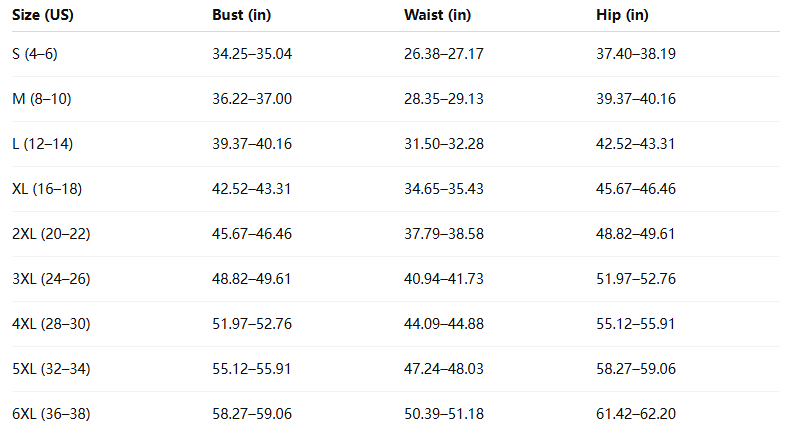The image size is (794, 434).
Task: Click the 6XL (36–38) row label
Action: point(51,414)
